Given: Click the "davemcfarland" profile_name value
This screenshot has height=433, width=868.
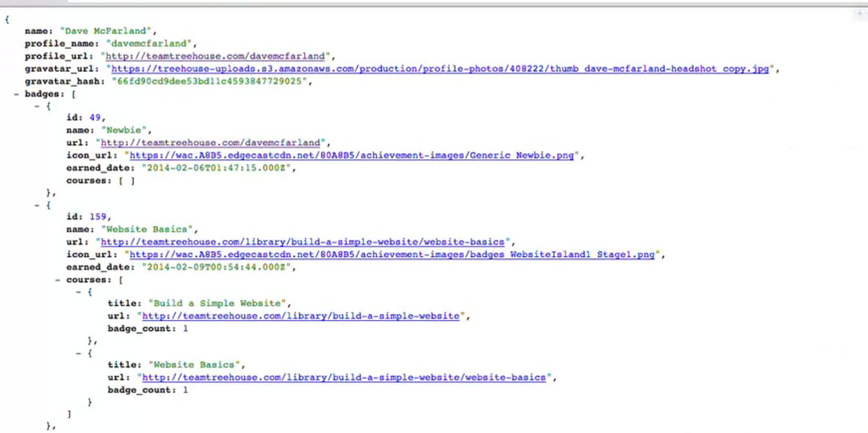Looking at the screenshot, I should (150, 44).
